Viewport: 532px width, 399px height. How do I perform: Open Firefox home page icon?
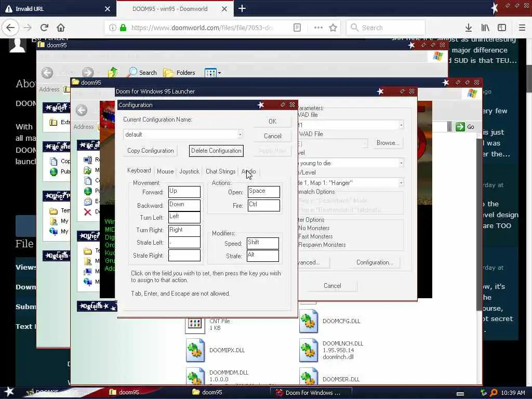click(61, 28)
